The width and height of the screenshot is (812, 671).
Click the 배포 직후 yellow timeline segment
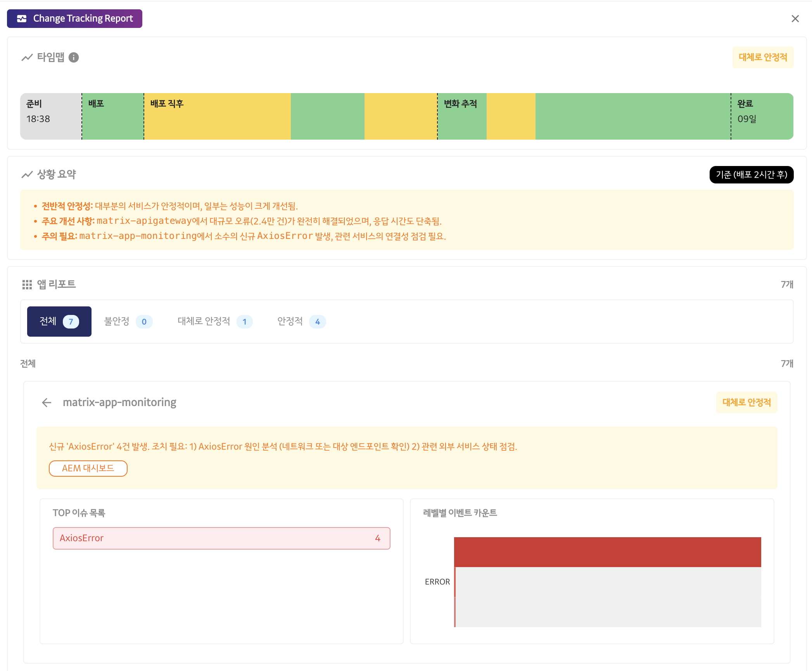[x=217, y=116]
